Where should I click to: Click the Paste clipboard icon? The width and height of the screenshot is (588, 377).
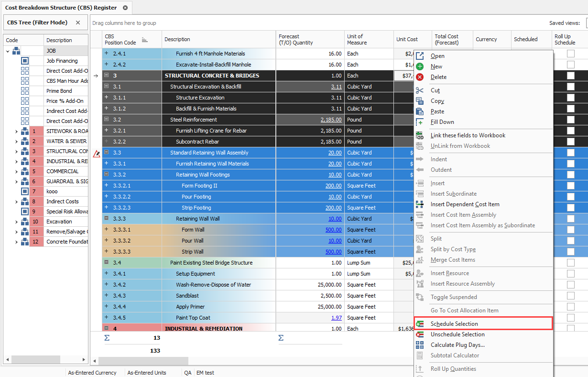point(420,111)
